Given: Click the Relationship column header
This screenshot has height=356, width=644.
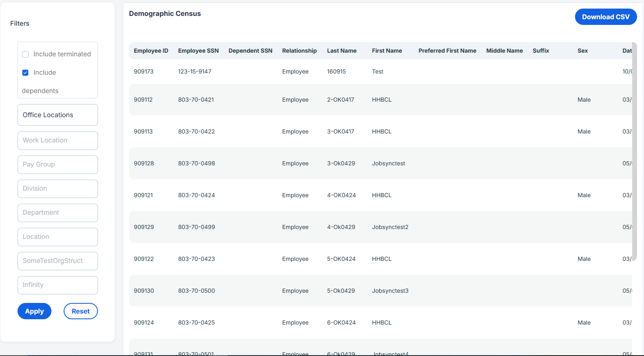Looking at the screenshot, I should (300, 51).
